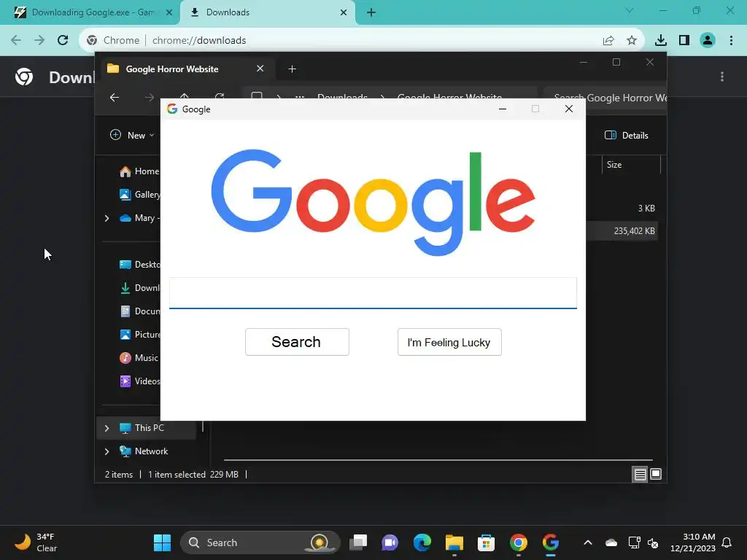Expand the Network node
Viewport: 747px width, 560px height.
coord(107,451)
